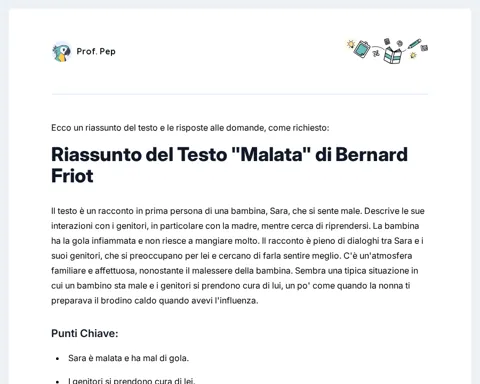480x384 pixels.
Task: Click the small yellow lightbulb below the pencil
Action: pyautogui.click(x=413, y=55)
